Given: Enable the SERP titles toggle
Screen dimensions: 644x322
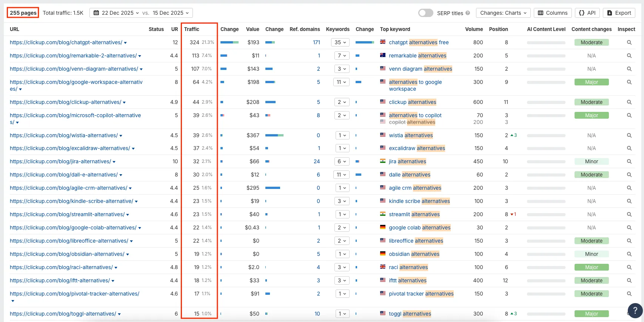Looking at the screenshot, I should [425, 13].
